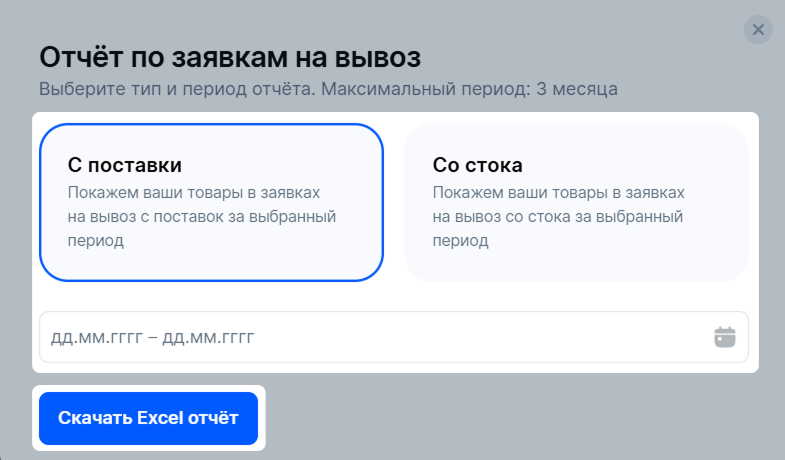Close the report dialog with the X icon
Viewport: 785px width, 460px height.
758,30
